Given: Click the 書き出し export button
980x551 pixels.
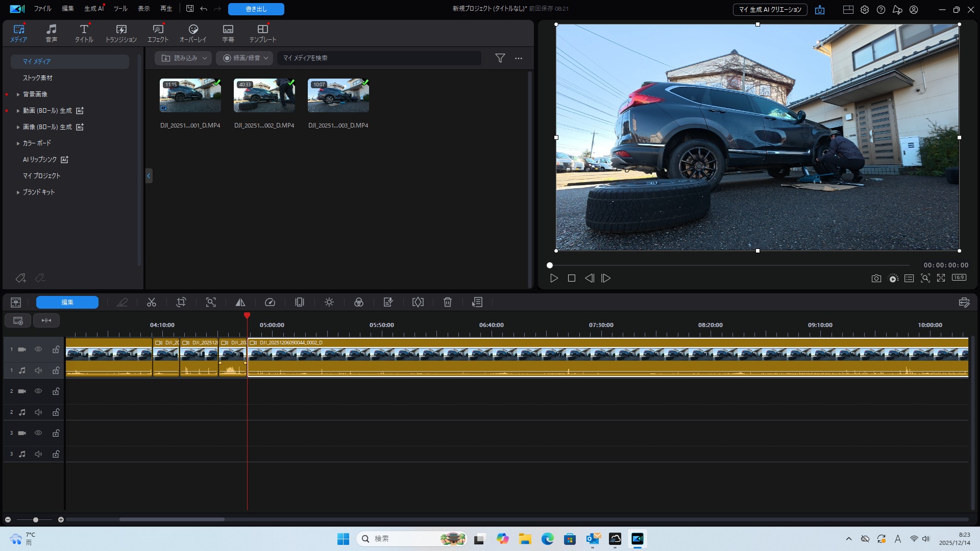Looking at the screenshot, I should [x=256, y=9].
